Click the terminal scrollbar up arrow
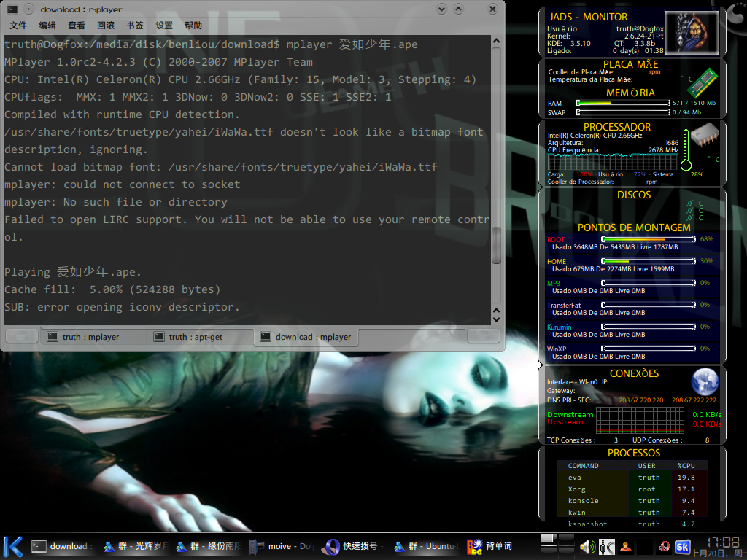Viewport: 747px width, 560px height. coord(496,41)
